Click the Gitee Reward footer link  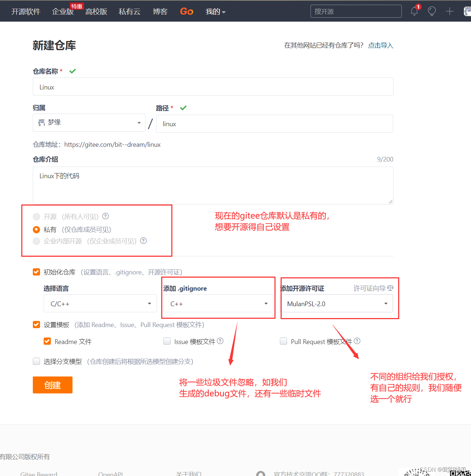pyautogui.click(x=39, y=474)
